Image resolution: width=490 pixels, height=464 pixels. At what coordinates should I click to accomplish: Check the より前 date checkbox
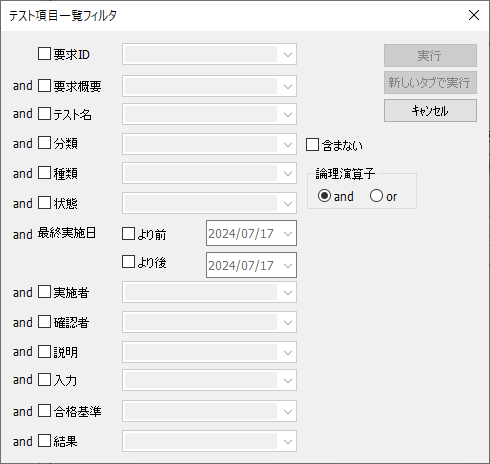click(128, 234)
